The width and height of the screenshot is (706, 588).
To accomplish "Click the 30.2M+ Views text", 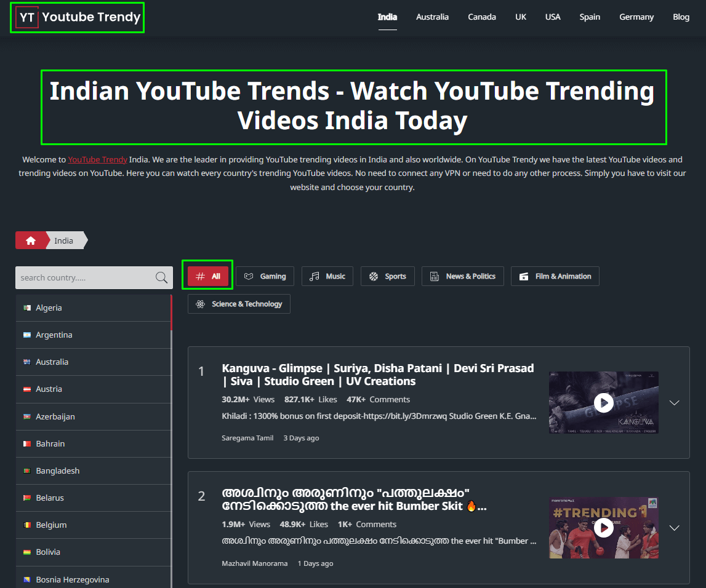I will coord(248,400).
